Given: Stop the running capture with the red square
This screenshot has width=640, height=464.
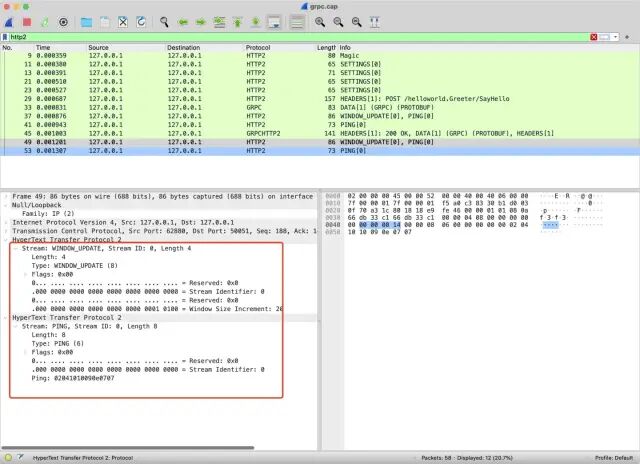Looking at the screenshot, I should tap(27, 22).
